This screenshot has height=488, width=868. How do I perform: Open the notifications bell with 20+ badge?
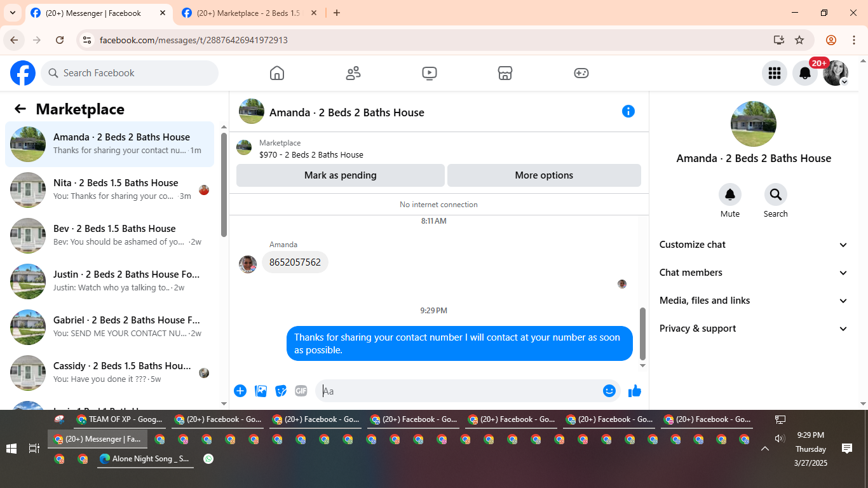[805, 73]
